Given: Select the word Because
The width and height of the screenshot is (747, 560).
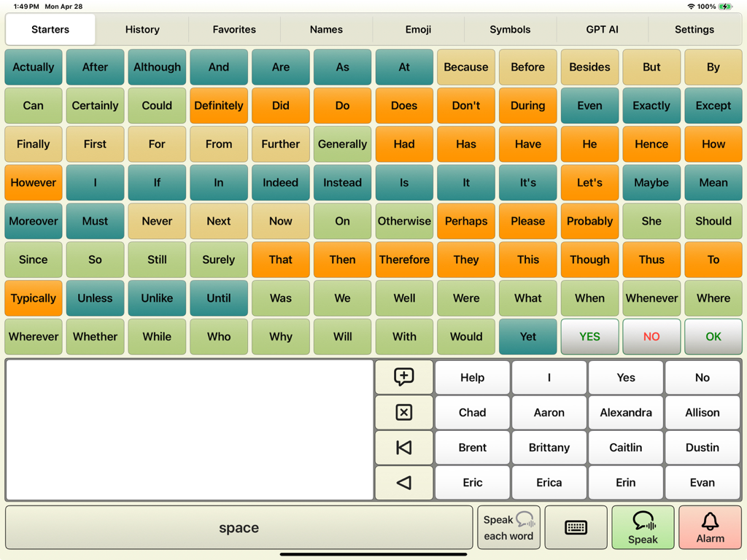Looking at the screenshot, I should (x=465, y=67).
